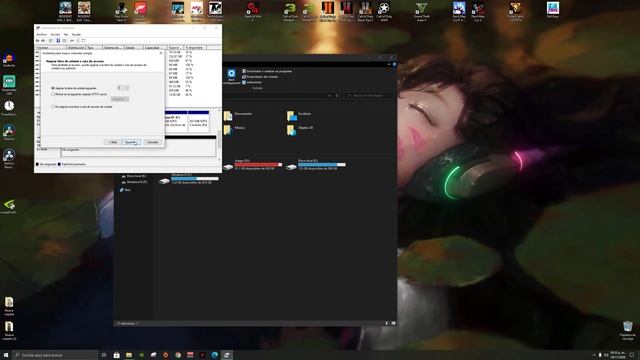Click the 'No asignado' legend label

click(x=48, y=164)
